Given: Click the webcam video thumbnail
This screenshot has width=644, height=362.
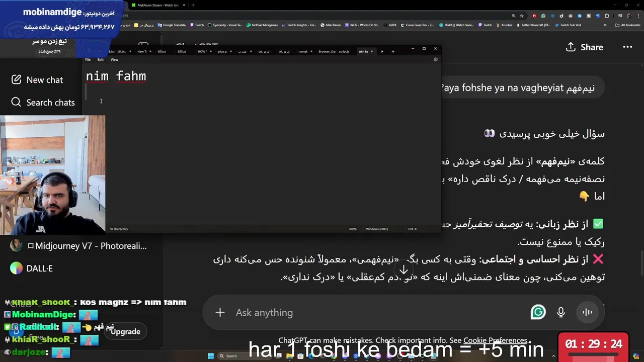Looking at the screenshot, I should point(53,175).
